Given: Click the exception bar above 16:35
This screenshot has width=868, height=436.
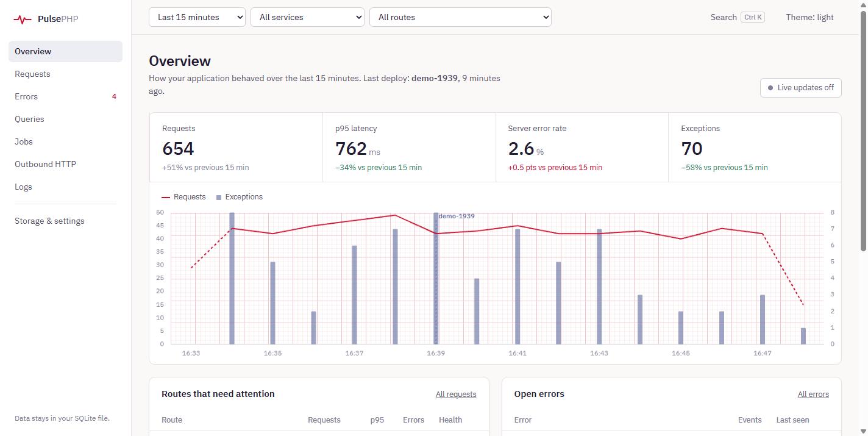Looking at the screenshot, I should [x=272, y=303].
